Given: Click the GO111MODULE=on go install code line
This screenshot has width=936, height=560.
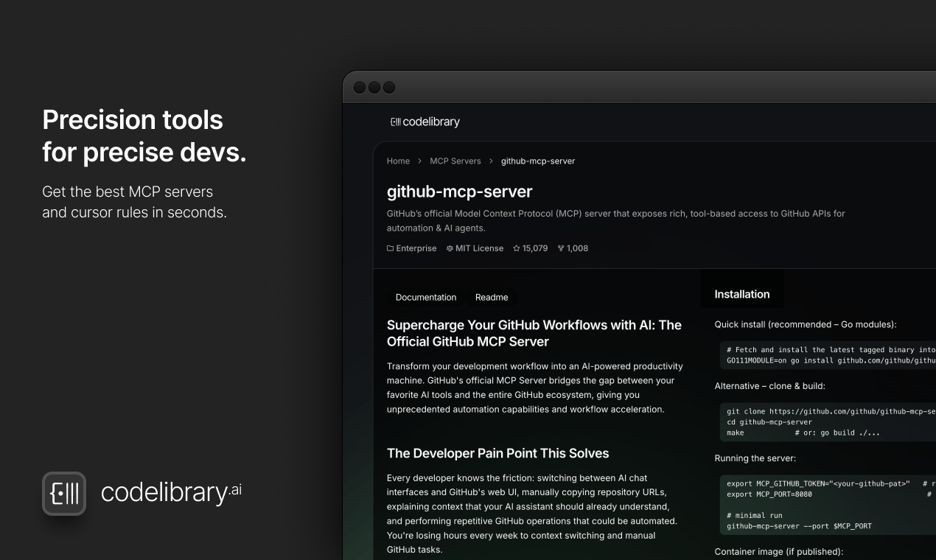Looking at the screenshot, I should [x=831, y=360].
